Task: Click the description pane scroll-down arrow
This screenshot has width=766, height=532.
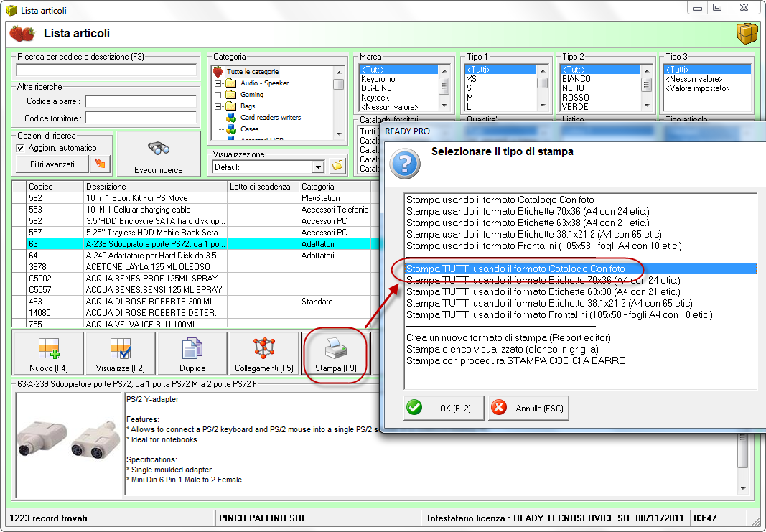Action: coord(742,488)
